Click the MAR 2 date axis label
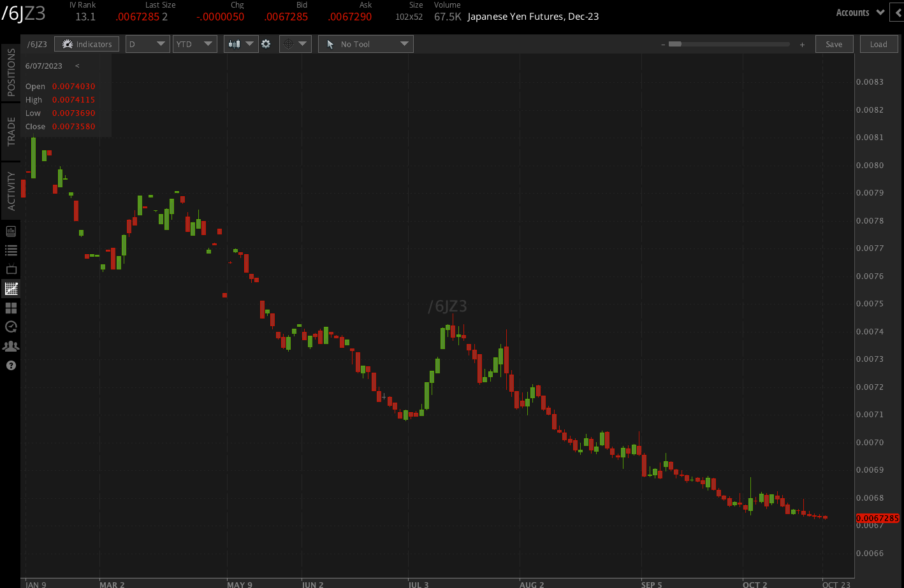 (112, 585)
